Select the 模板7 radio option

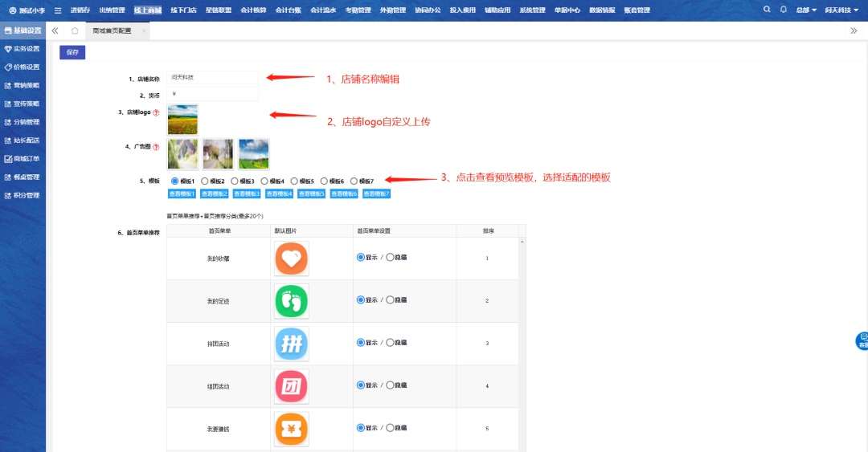coord(354,181)
